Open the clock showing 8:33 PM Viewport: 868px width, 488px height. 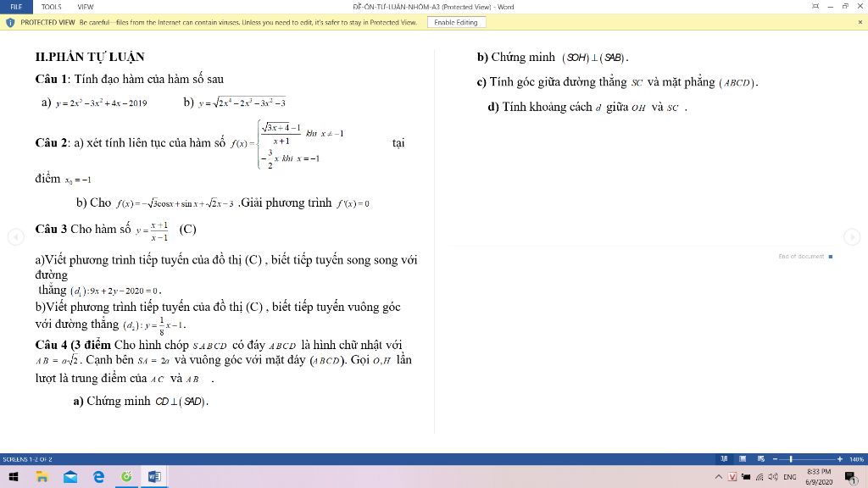coord(819,476)
